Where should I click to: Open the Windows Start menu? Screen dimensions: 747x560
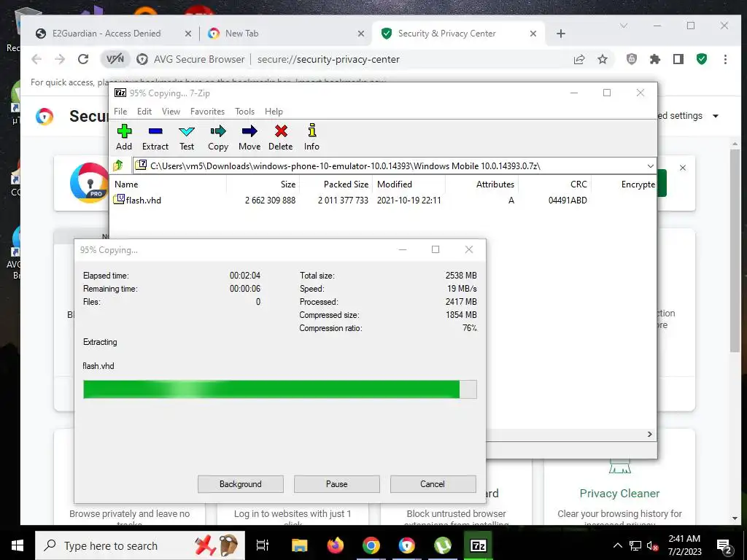(18, 545)
